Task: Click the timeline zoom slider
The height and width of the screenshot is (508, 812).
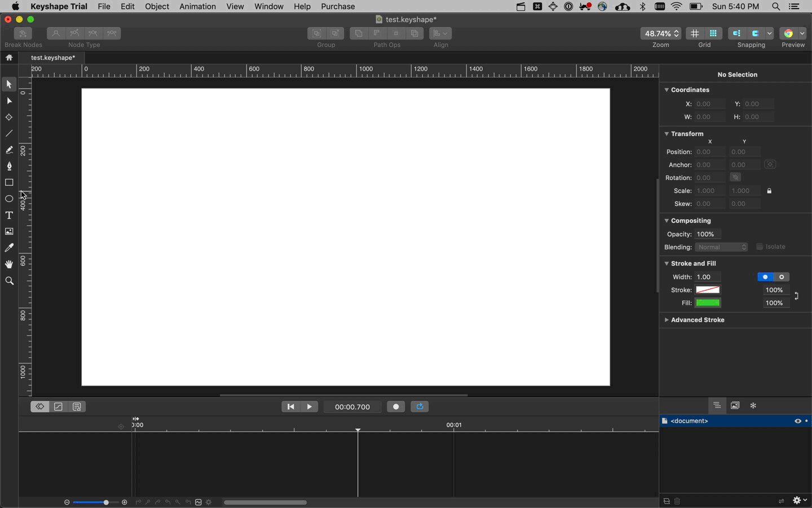Action: [x=95, y=502]
